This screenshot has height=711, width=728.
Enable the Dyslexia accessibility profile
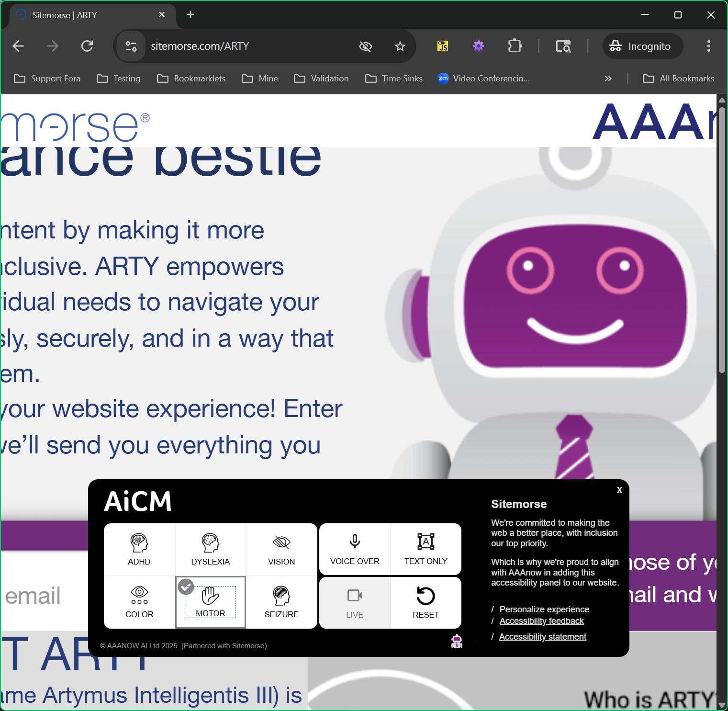[x=211, y=549]
